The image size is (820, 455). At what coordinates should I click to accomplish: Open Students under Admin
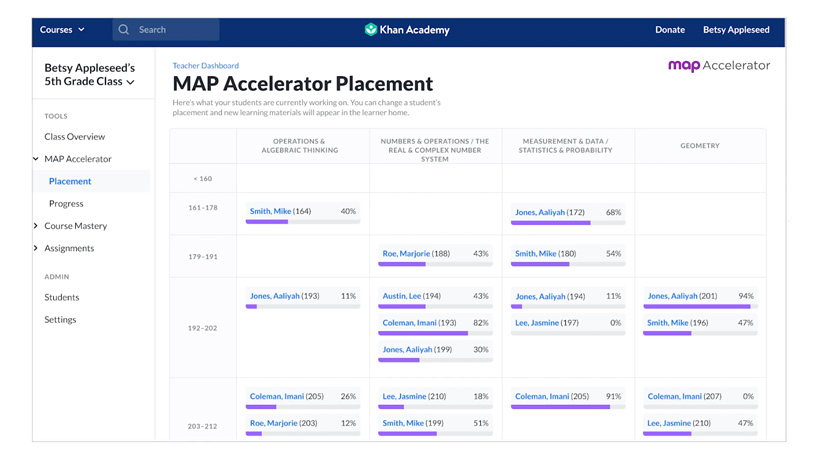pos(62,298)
